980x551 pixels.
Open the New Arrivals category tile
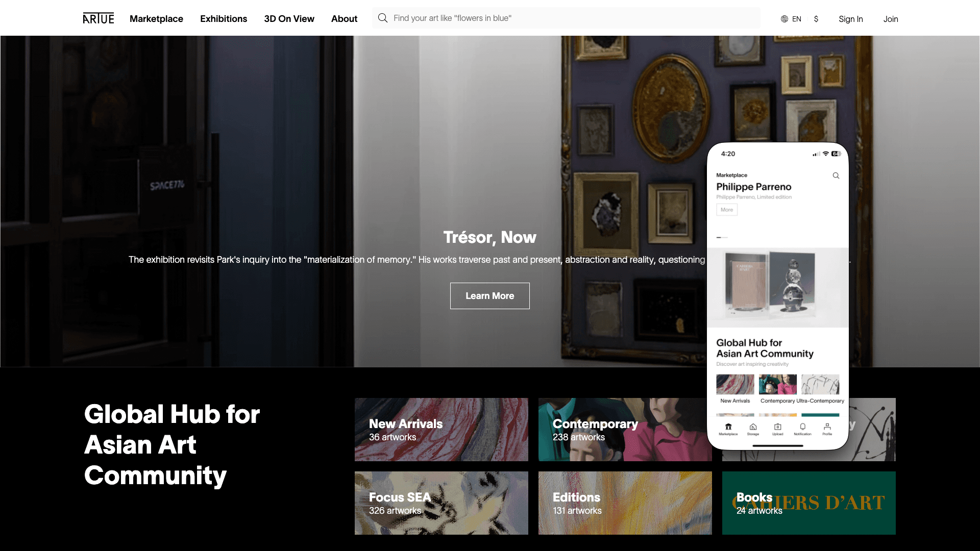pos(442,430)
